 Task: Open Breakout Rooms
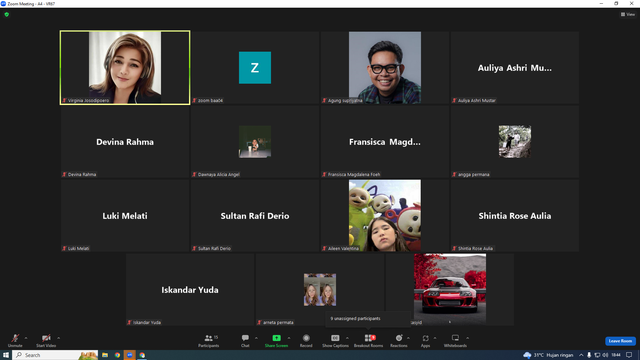pyautogui.click(x=369, y=340)
